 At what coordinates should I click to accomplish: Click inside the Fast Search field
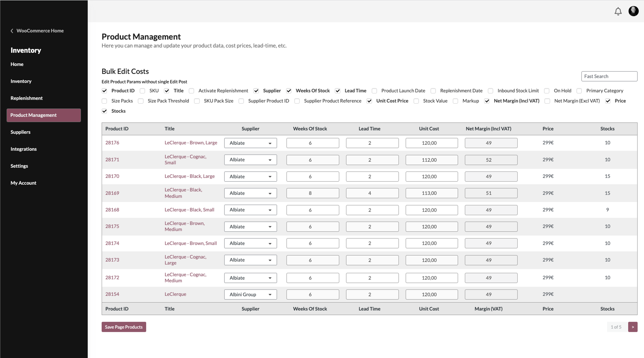(x=609, y=76)
